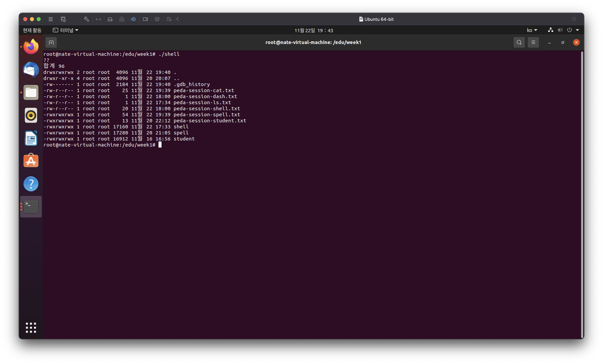Click the CD/DVD drive icon
603x364 pixels.
[122, 19]
